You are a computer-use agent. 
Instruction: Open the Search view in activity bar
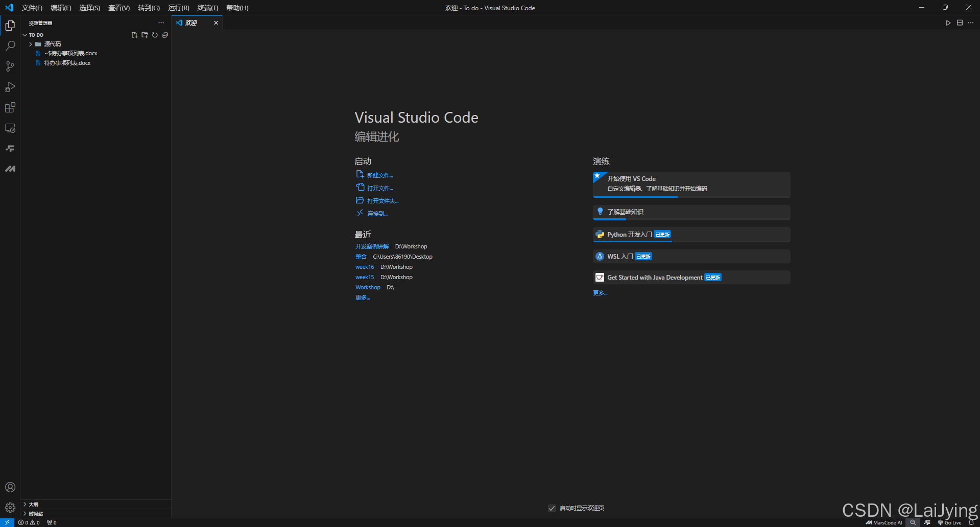(x=10, y=46)
